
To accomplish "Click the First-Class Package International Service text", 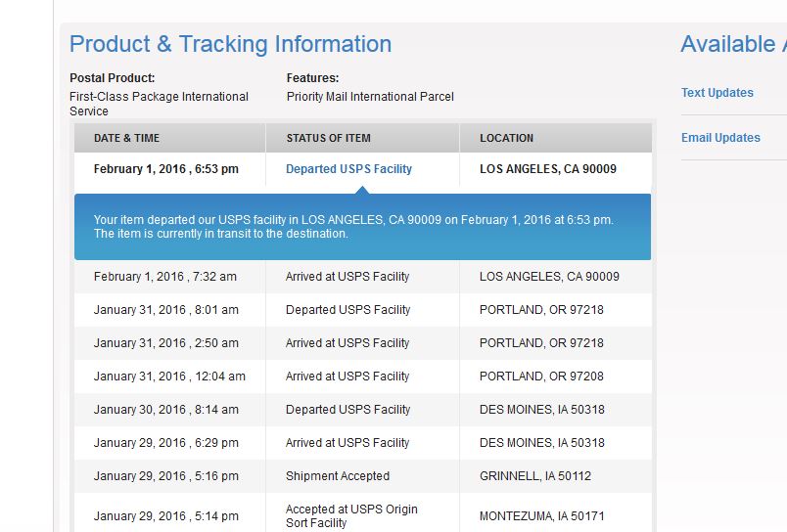I will click(x=159, y=104).
